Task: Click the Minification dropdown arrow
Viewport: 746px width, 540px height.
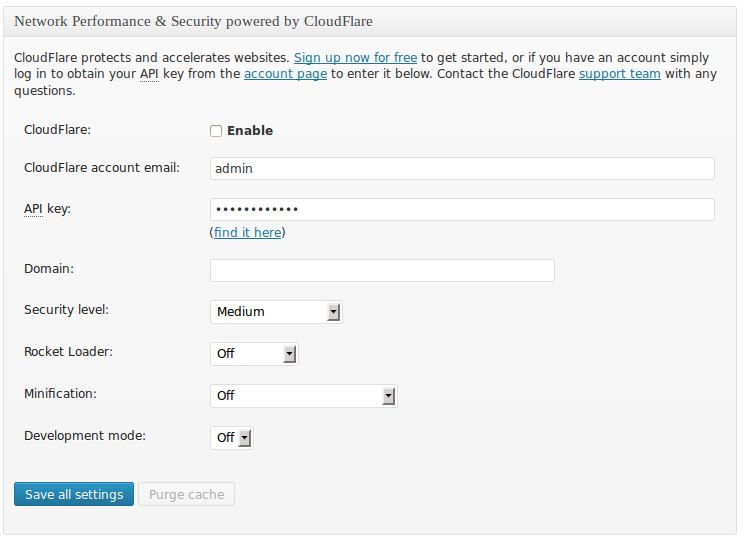Action: point(389,396)
